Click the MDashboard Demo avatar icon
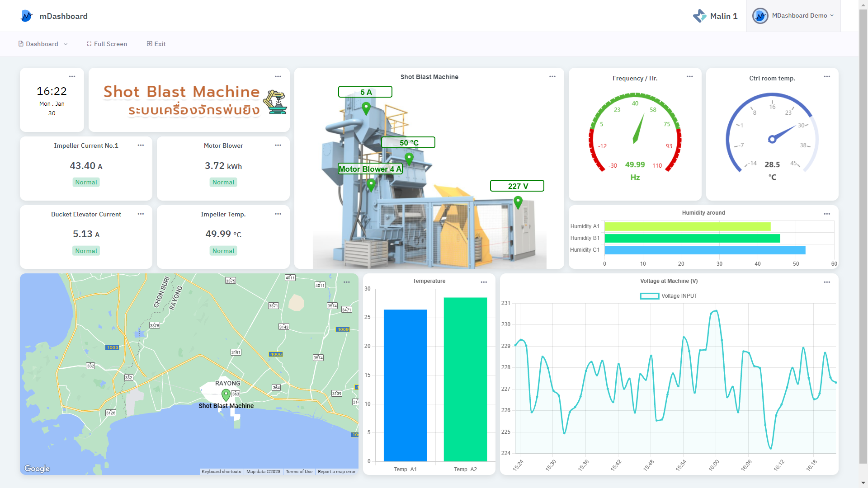868x488 pixels. point(760,16)
